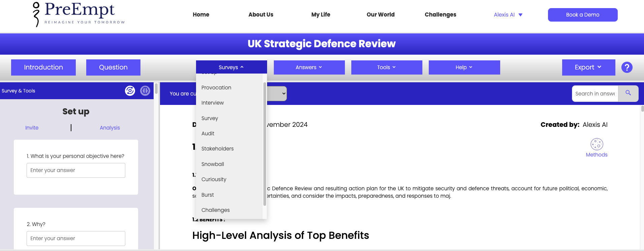
Task: Click the question mark help icon
Action: (626, 67)
